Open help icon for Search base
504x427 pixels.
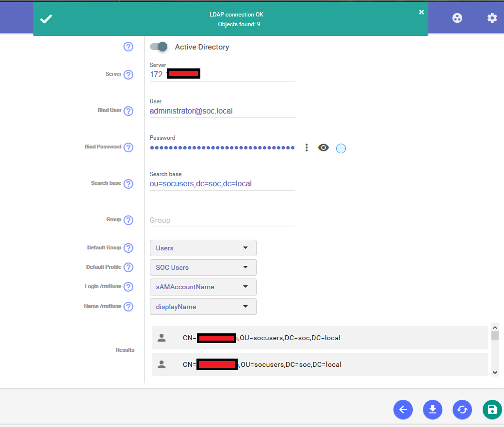pyautogui.click(x=128, y=183)
